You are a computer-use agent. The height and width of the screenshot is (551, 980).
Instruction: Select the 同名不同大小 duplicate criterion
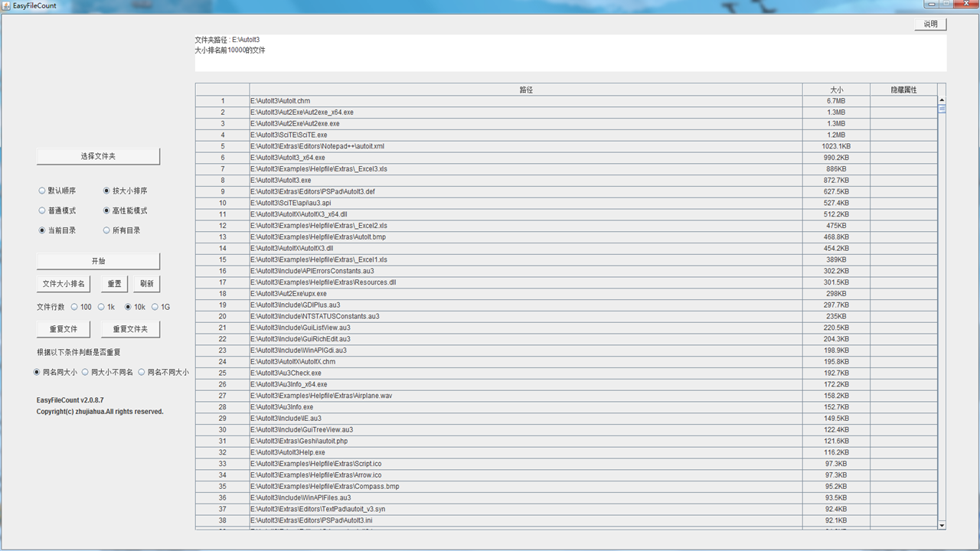(x=142, y=372)
